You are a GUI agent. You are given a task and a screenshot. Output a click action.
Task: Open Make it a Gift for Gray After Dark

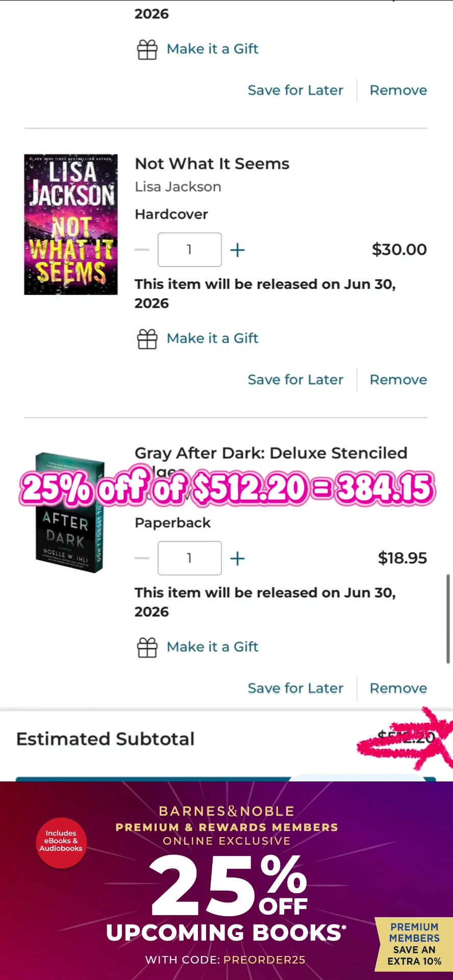(213, 647)
